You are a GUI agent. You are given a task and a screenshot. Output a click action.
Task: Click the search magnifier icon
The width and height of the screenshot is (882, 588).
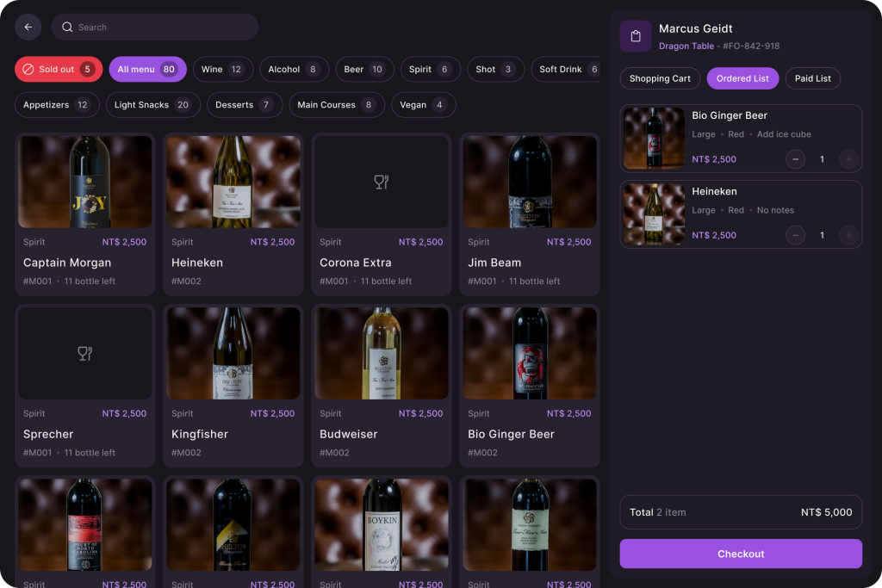pos(67,27)
